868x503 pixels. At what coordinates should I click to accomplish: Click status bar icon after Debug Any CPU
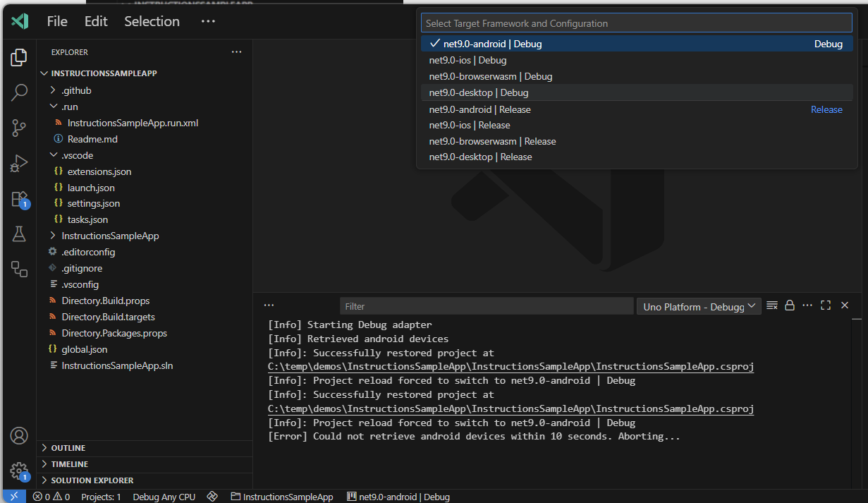[212, 497]
